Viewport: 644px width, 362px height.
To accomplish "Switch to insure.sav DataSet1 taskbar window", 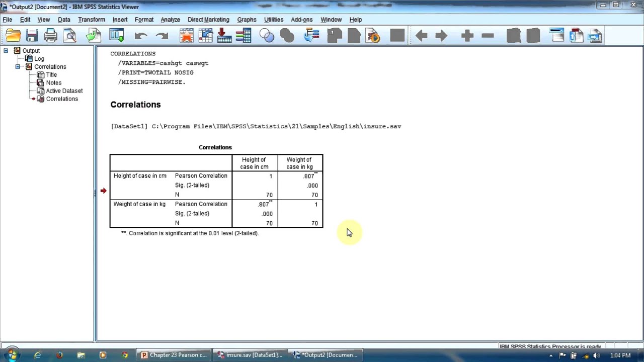I will [x=250, y=355].
